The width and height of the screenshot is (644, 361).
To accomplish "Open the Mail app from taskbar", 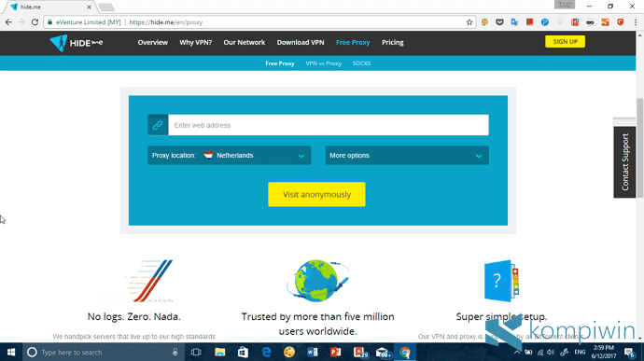I will [x=383, y=352].
